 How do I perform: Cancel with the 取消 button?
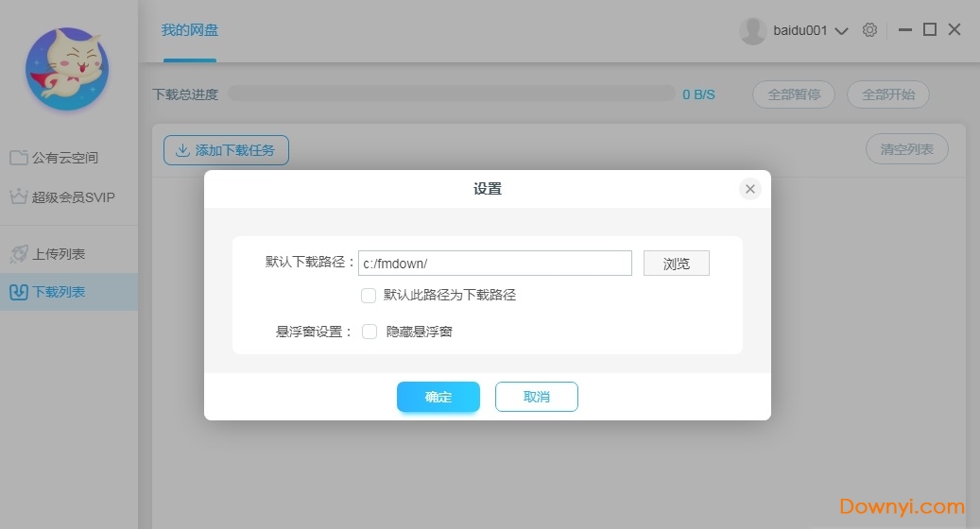(x=536, y=397)
